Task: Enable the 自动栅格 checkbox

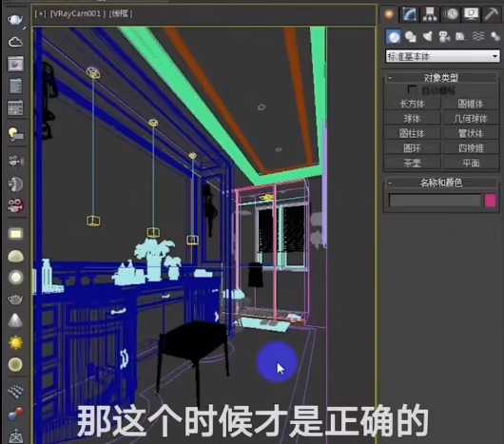Action: point(412,89)
